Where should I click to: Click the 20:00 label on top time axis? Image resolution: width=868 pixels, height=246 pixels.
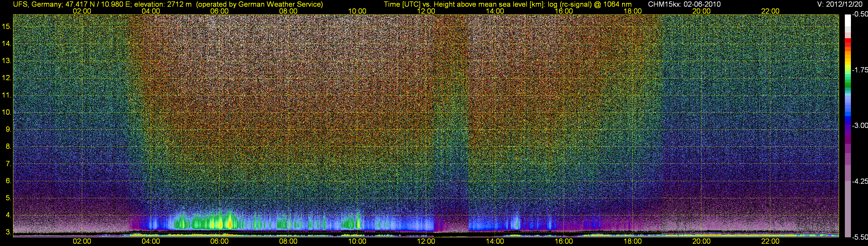[x=701, y=11]
